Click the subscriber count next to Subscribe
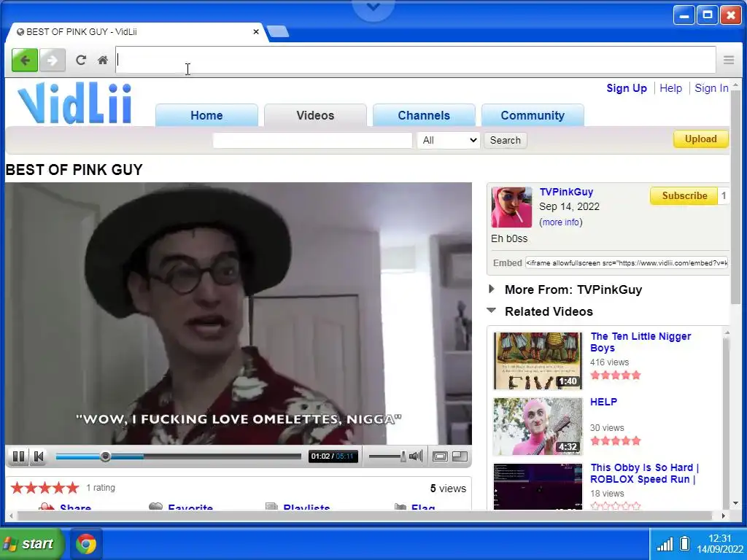Image resolution: width=747 pixels, height=560 pixels. click(723, 195)
